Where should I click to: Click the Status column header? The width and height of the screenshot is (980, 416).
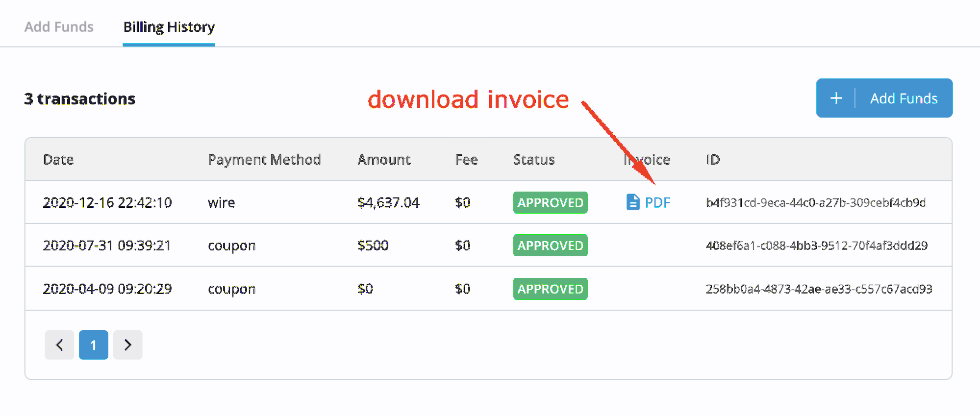click(534, 160)
